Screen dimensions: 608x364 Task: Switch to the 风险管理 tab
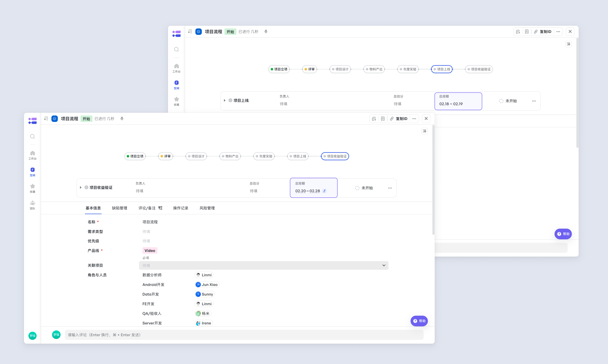point(207,208)
